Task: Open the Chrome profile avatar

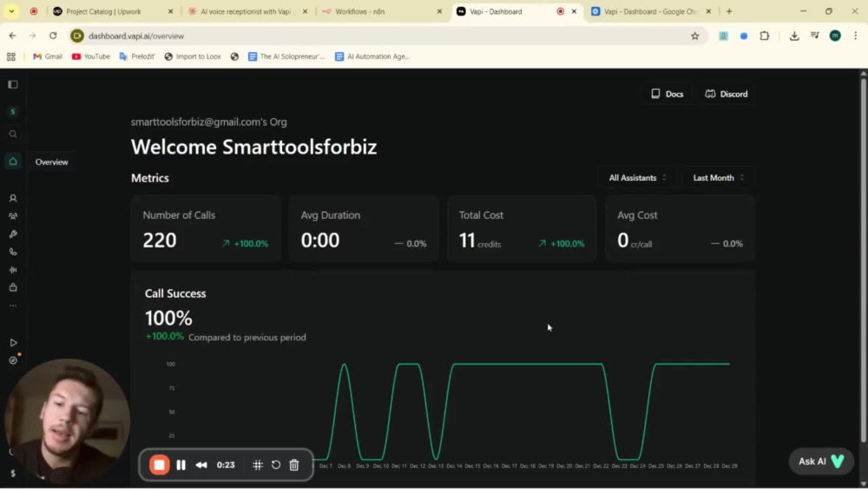Action: 835,36
